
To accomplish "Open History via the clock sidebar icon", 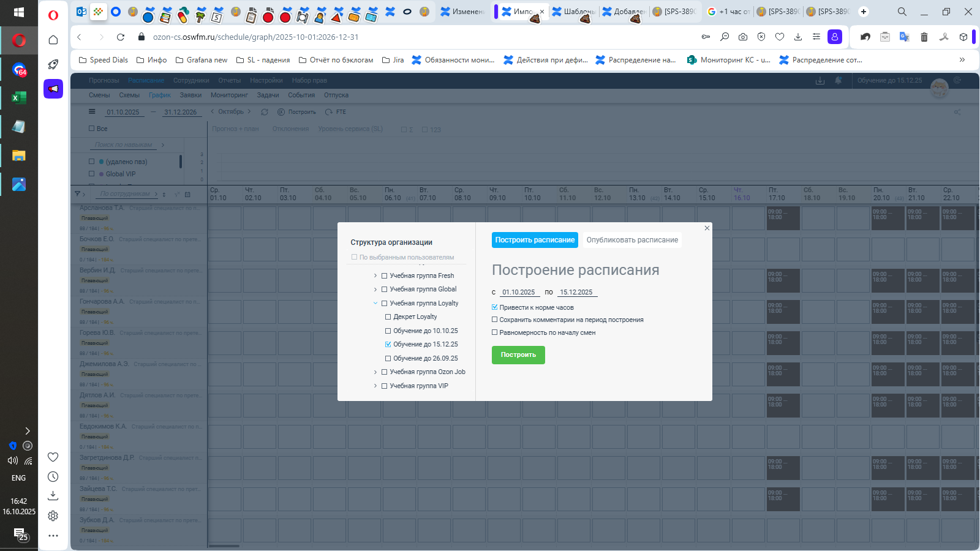I will [53, 476].
